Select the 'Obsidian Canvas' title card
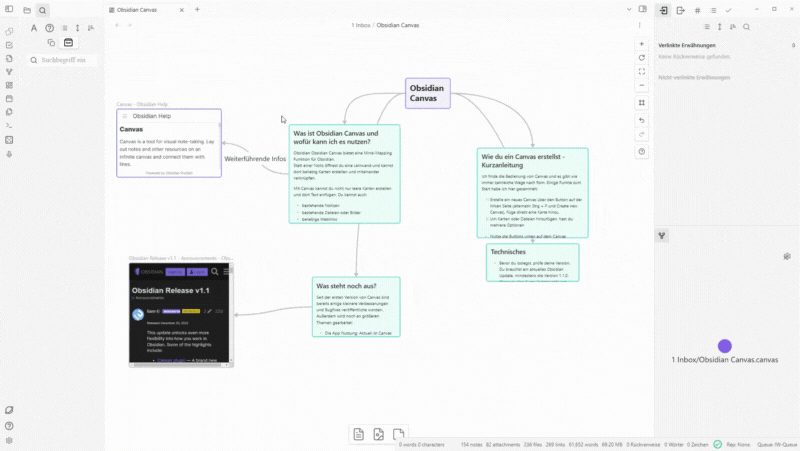The image size is (800, 451). [428, 93]
